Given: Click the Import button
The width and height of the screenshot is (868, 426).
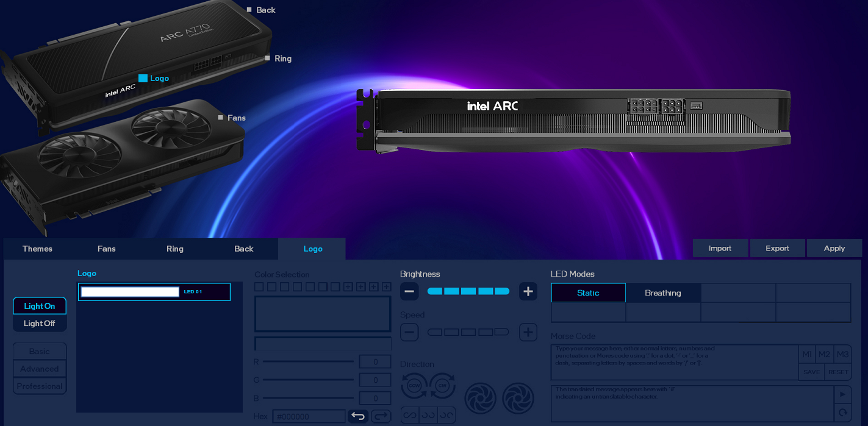Looking at the screenshot, I should tap(720, 248).
